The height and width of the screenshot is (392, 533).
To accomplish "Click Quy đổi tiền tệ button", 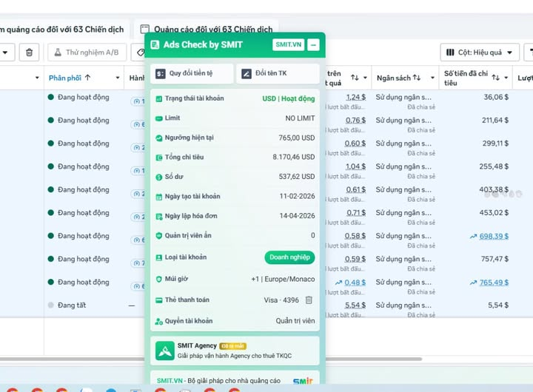I will tap(192, 73).
